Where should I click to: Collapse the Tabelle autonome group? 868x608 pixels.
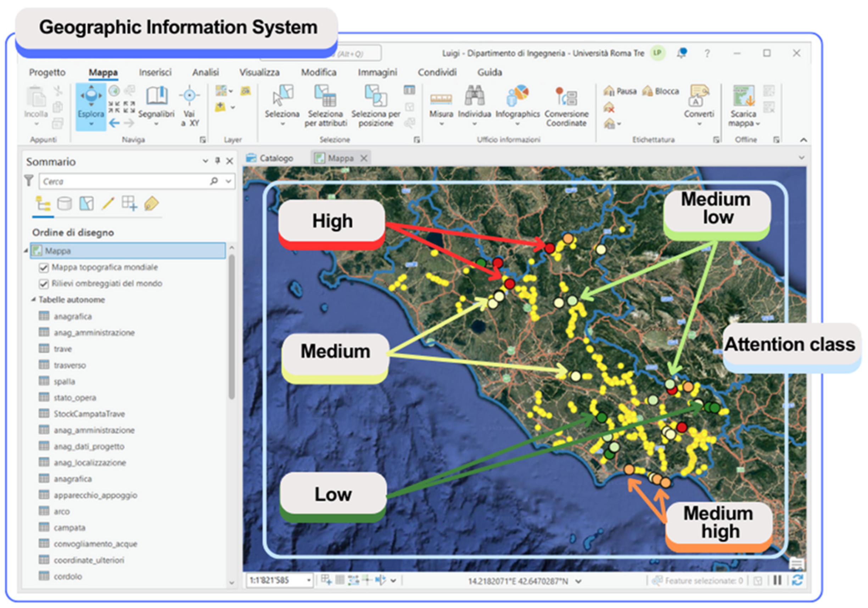pos(33,300)
